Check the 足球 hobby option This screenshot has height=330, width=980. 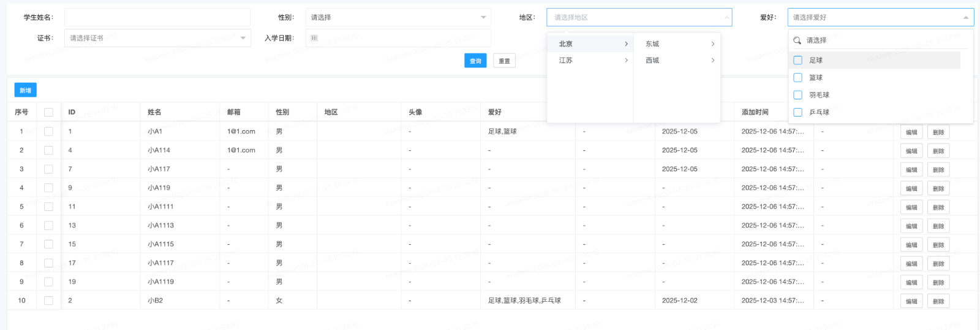[x=797, y=60]
